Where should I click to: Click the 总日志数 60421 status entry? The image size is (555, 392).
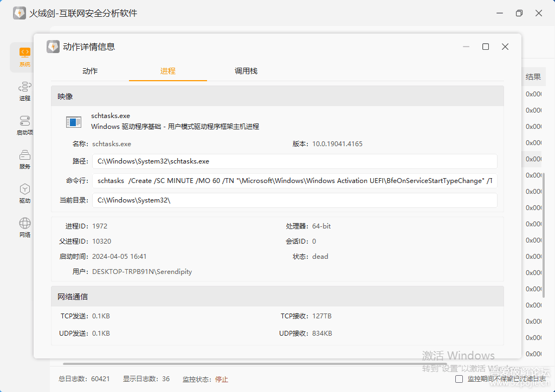[x=84, y=379]
